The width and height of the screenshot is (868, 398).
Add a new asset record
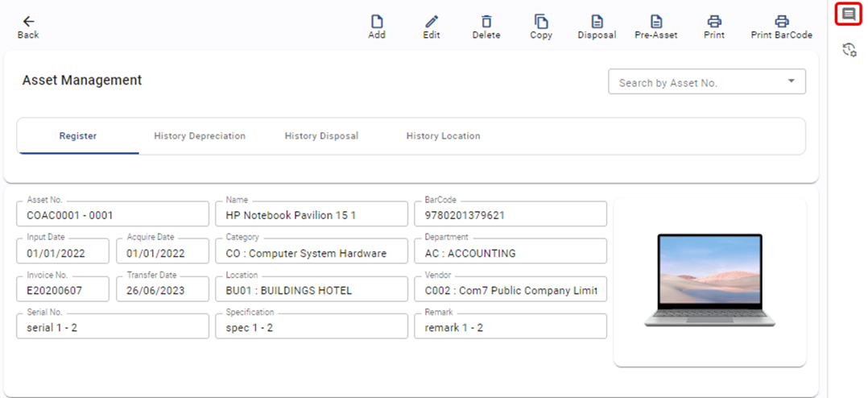pyautogui.click(x=376, y=23)
